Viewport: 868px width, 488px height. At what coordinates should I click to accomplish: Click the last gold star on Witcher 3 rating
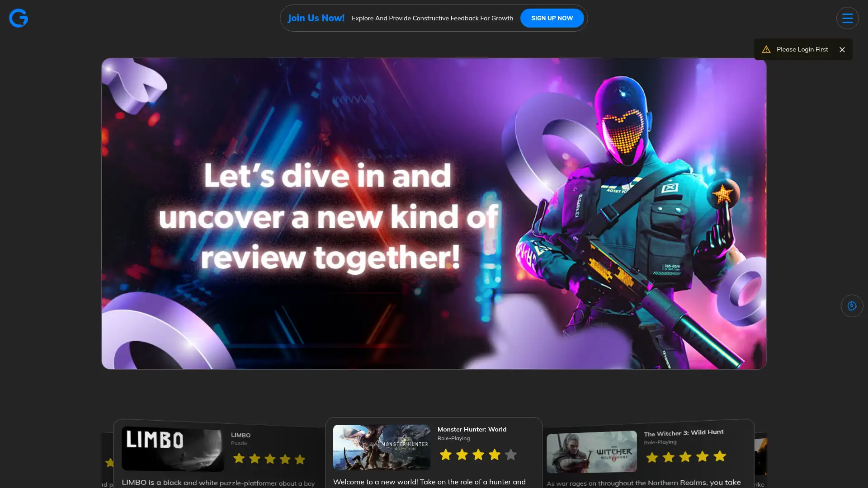tap(719, 457)
